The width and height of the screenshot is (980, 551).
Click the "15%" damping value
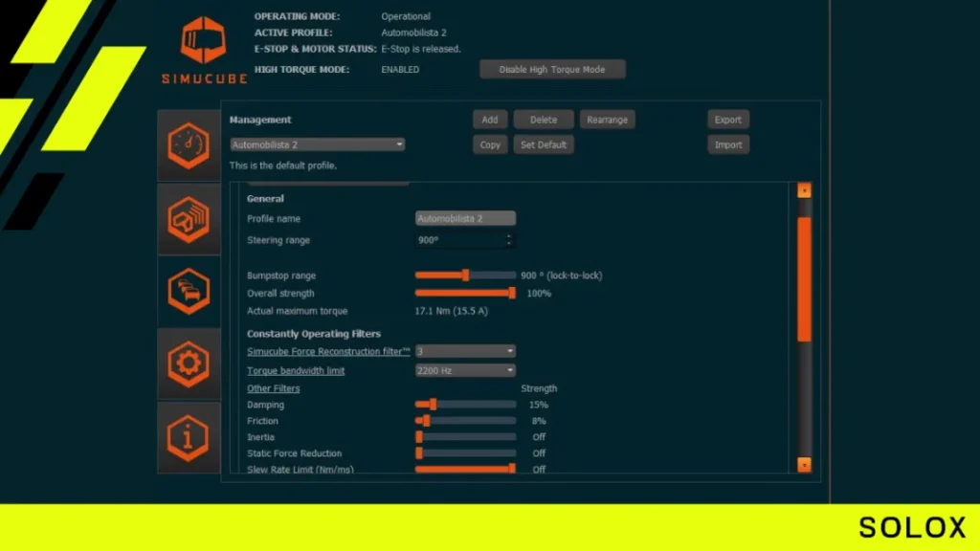click(538, 405)
